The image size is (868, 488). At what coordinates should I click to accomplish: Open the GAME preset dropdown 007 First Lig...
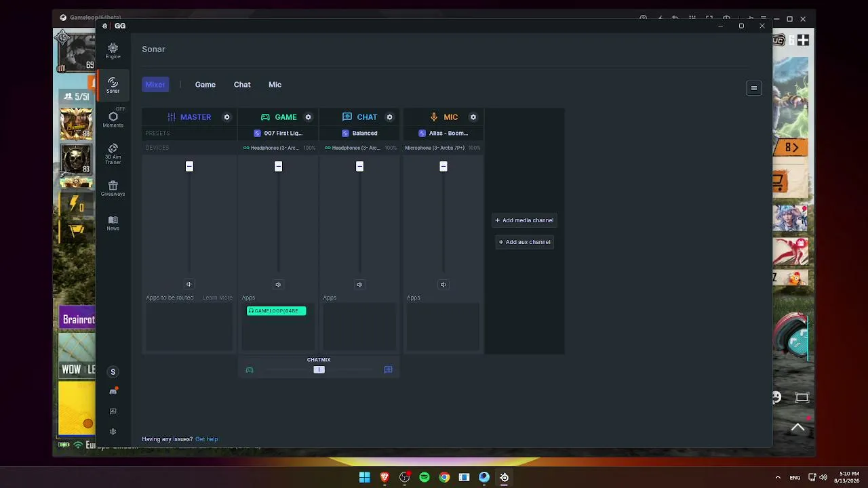click(278, 134)
